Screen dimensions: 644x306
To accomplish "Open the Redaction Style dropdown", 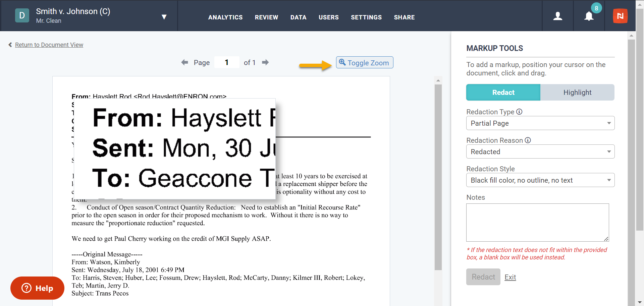I will point(540,180).
